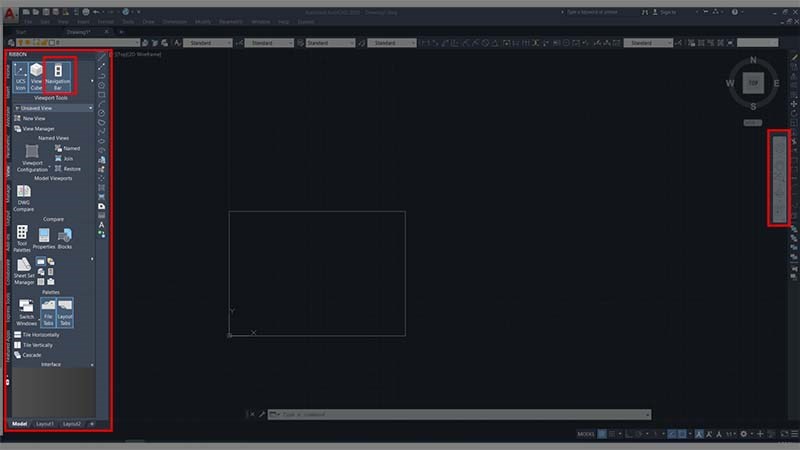
Task: Click E on the ViewCube compass
Action: (777, 83)
